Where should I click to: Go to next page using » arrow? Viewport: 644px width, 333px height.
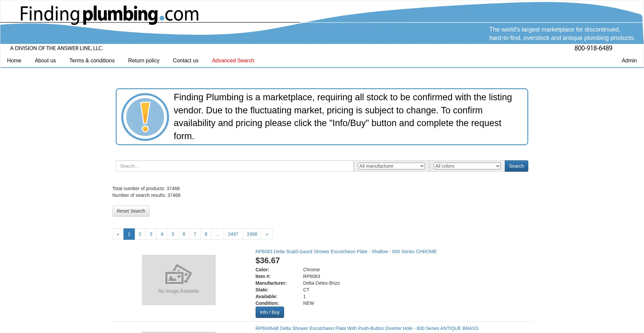tap(267, 234)
